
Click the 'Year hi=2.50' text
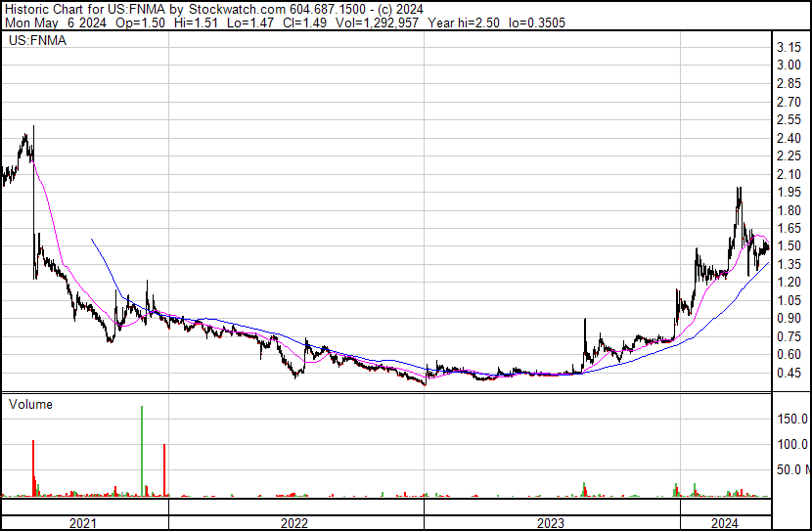click(x=464, y=22)
